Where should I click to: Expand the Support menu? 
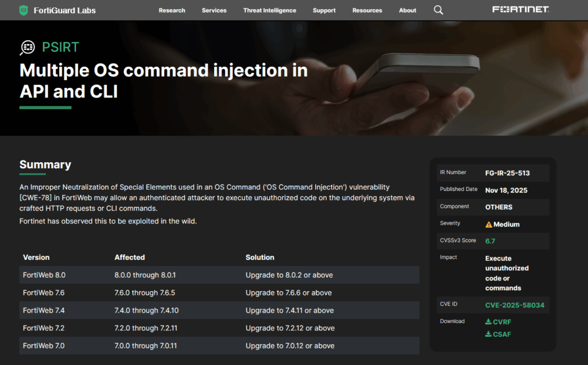(x=324, y=10)
